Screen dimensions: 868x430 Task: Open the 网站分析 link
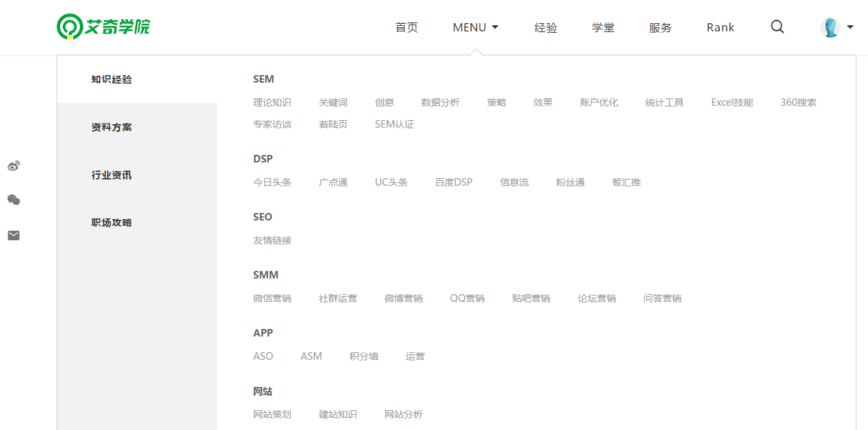click(403, 414)
